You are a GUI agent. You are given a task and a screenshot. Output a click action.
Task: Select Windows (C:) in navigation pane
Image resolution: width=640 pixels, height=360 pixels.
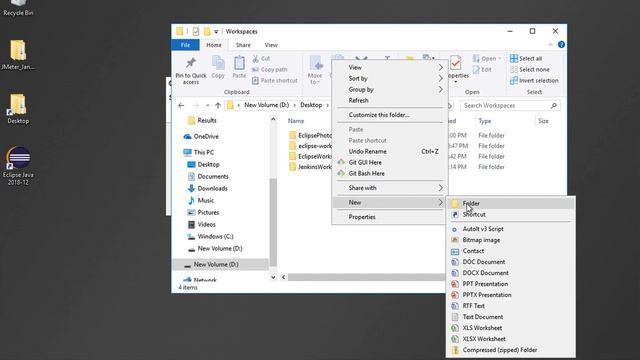click(x=210, y=237)
